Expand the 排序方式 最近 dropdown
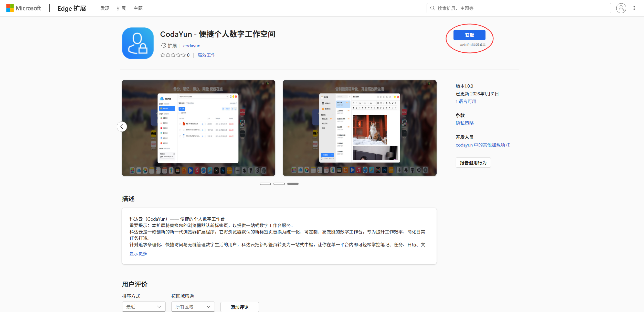This screenshot has width=644, height=312. tap(144, 307)
